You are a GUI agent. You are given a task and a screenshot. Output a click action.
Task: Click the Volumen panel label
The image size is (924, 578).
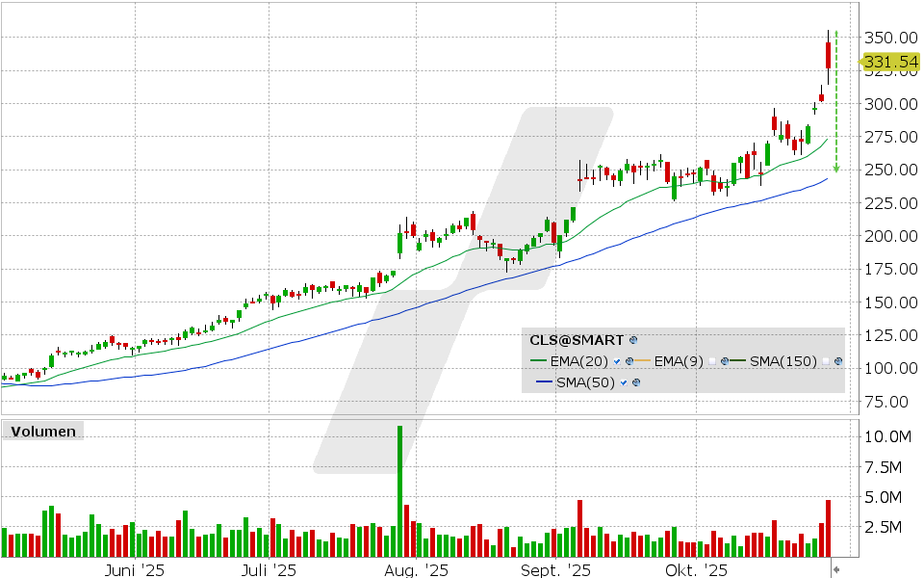(x=42, y=432)
